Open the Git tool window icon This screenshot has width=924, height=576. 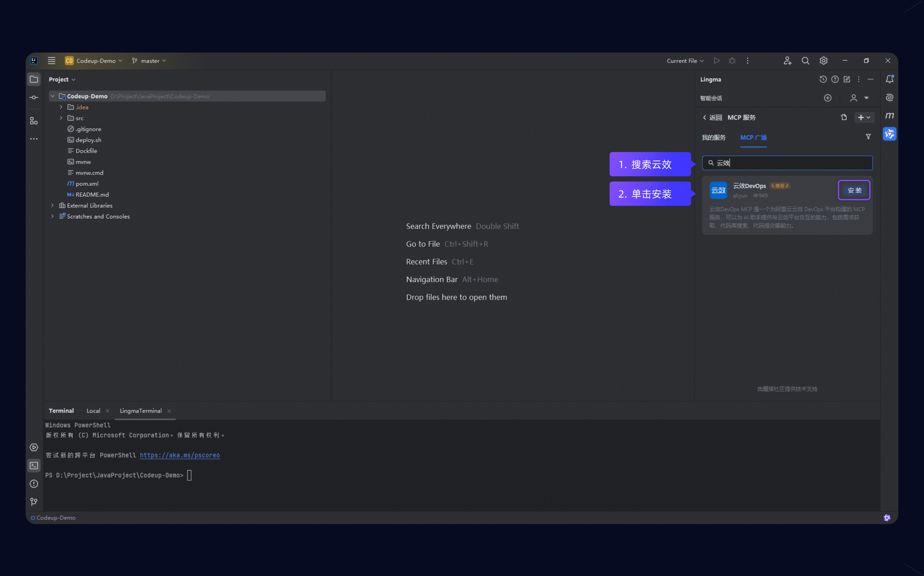click(34, 502)
